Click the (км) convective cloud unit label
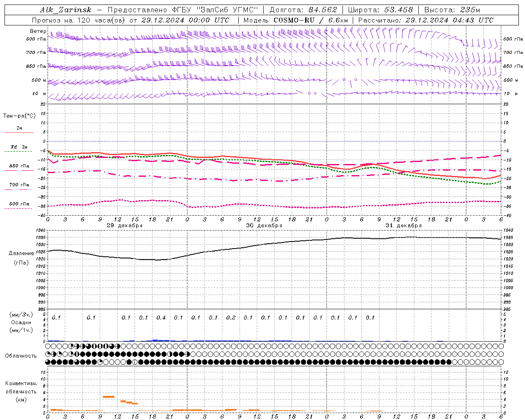 point(21,399)
